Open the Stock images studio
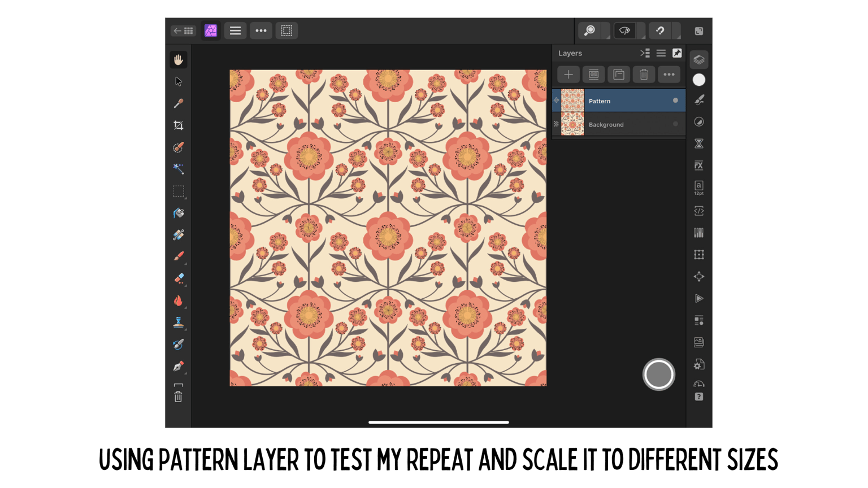The width and height of the screenshot is (868, 488). pos(699,342)
